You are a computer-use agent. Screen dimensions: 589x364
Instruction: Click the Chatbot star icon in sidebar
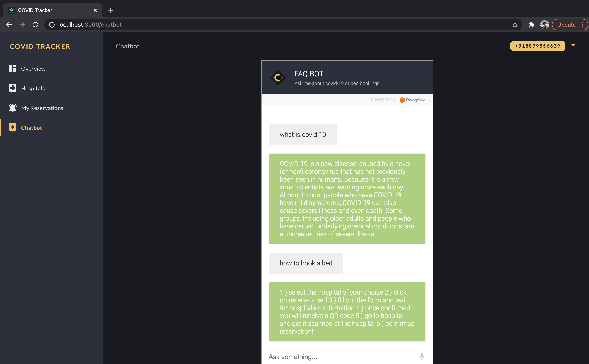(x=13, y=127)
